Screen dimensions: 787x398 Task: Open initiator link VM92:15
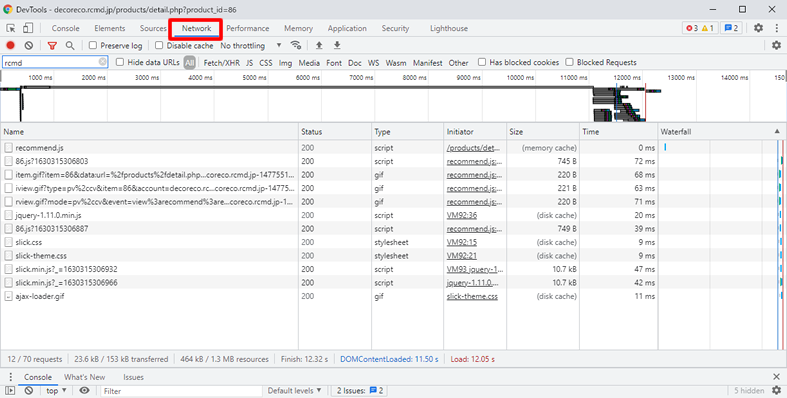[462, 242]
